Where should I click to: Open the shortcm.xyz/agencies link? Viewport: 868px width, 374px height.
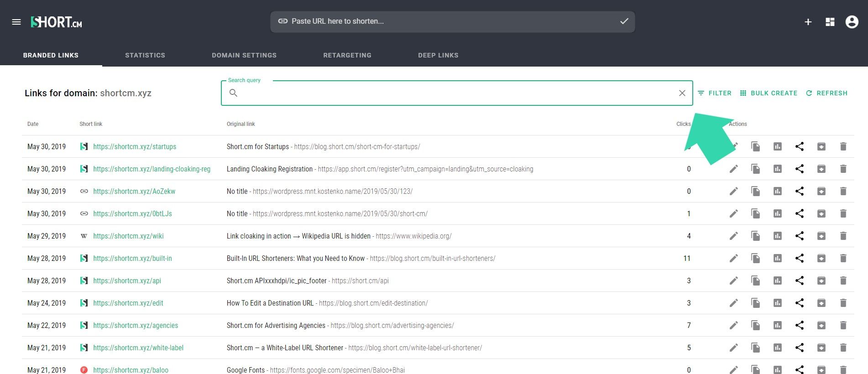(x=136, y=325)
